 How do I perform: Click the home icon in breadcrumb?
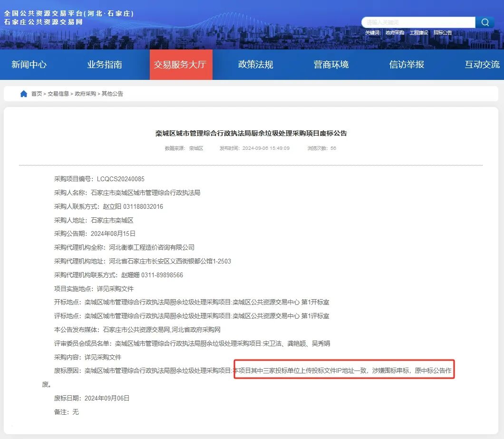coord(23,94)
